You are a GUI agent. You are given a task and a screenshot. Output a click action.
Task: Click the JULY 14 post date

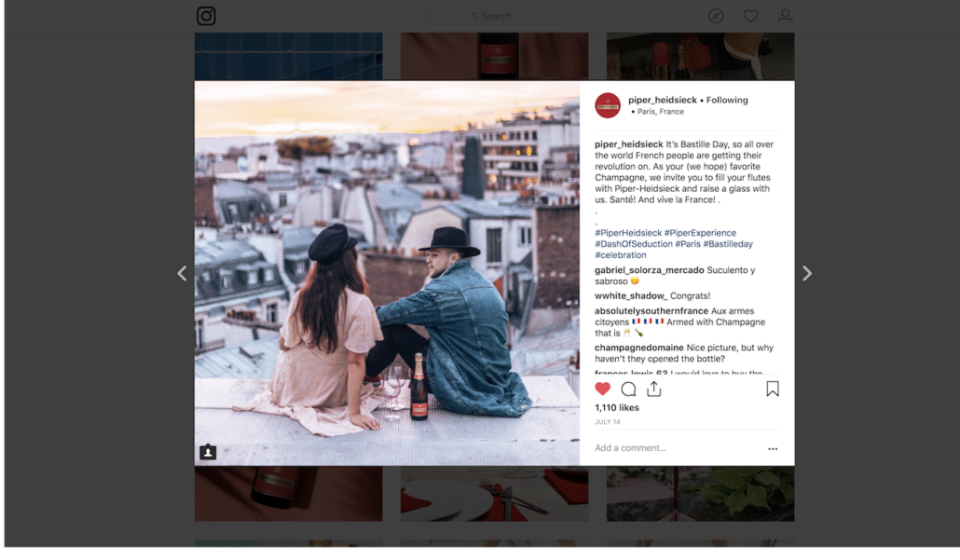click(x=608, y=422)
